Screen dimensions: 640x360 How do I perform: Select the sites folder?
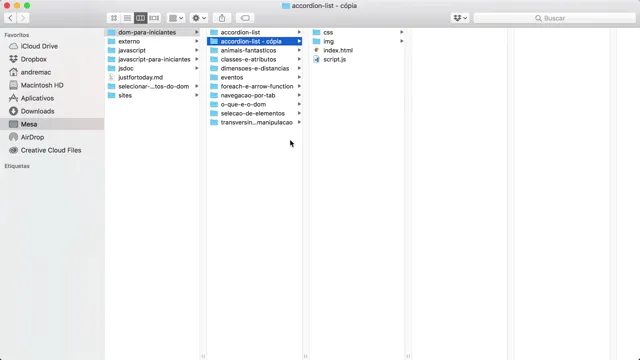pos(153,95)
